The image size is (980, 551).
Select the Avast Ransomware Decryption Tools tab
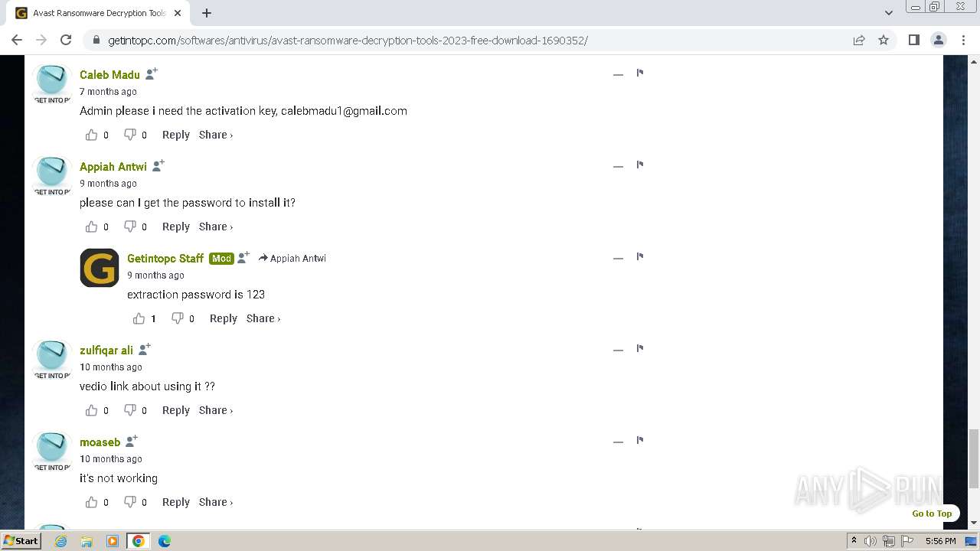pos(100,13)
